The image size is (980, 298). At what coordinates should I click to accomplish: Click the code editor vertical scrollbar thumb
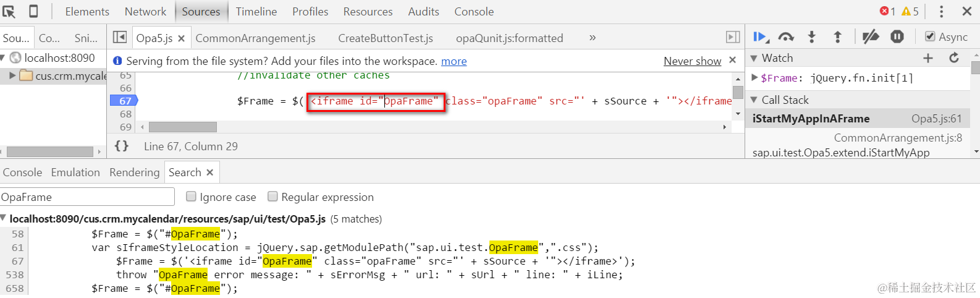pos(738,93)
